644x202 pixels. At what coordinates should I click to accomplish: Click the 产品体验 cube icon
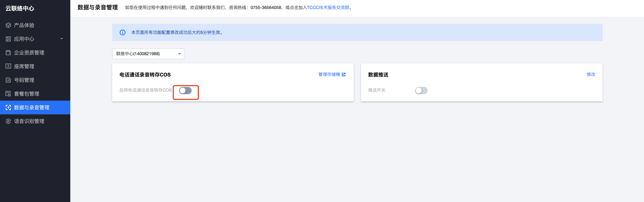coord(8,25)
